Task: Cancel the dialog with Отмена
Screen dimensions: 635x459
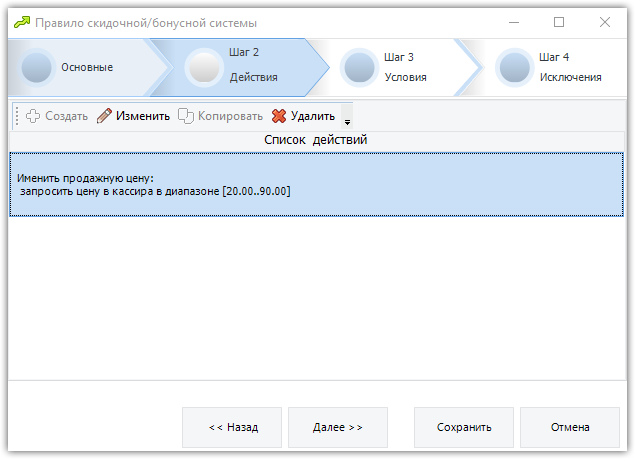Action: tap(570, 427)
